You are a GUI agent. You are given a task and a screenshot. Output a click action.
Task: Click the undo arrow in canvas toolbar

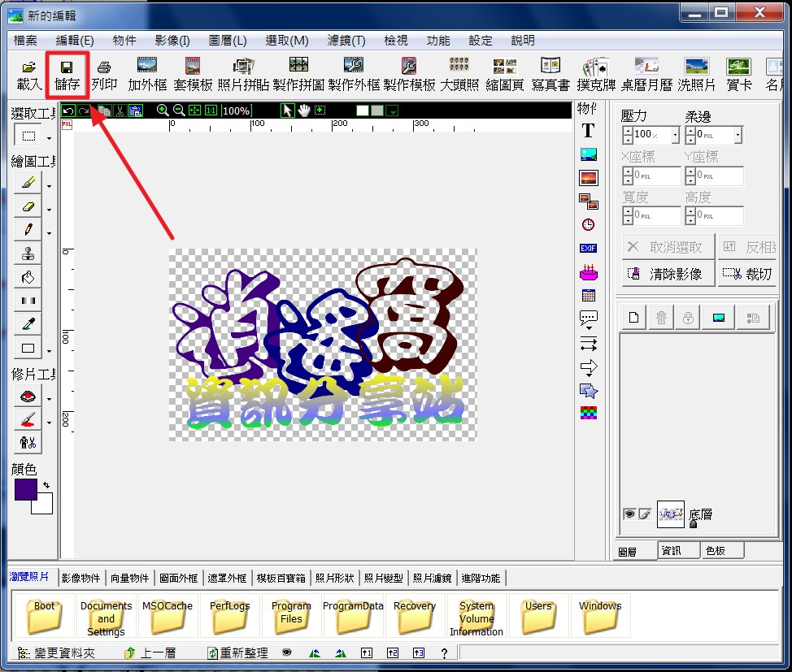(68, 111)
